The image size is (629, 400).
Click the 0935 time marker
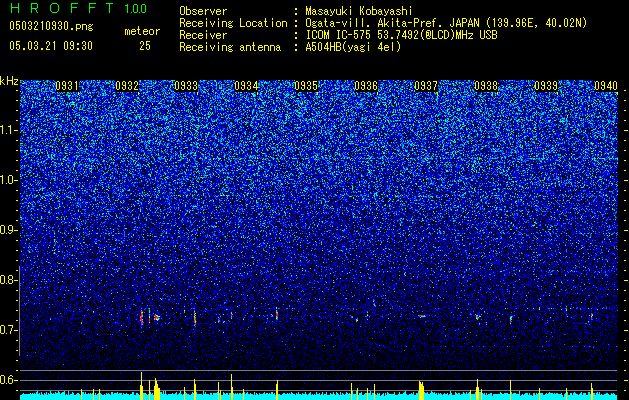[306, 86]
